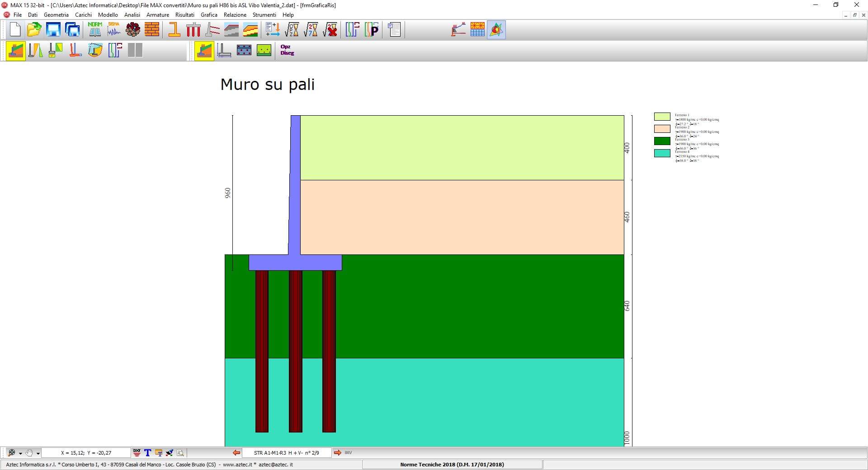Go to next combination with right arrow
Screen dimensions: 868x470
click(337, 453)
